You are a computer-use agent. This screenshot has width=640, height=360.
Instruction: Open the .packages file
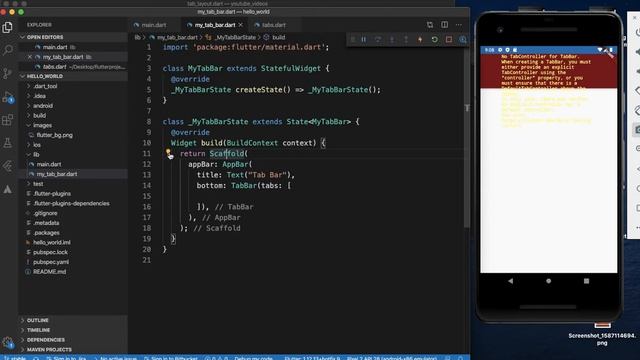click(x=73, y=233)
